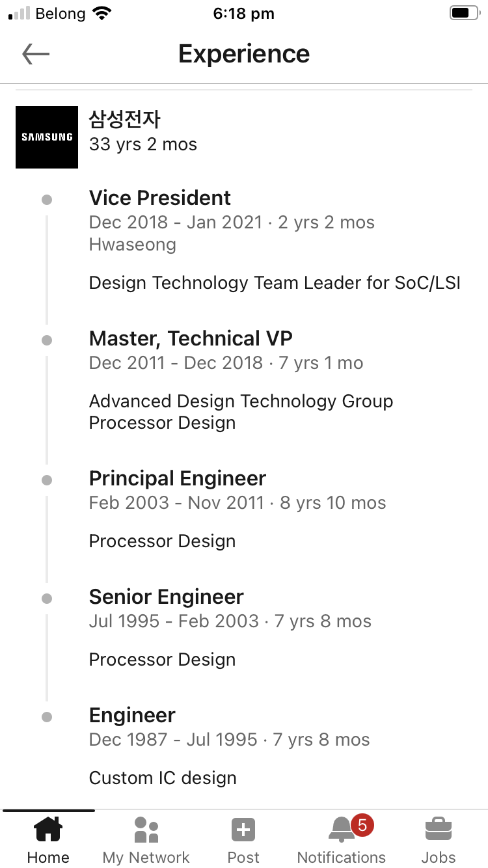This screenshot has height=868, width=488.
Task: Tap the timeline dot beside Principal Engineer
Action: pos(47,480)
